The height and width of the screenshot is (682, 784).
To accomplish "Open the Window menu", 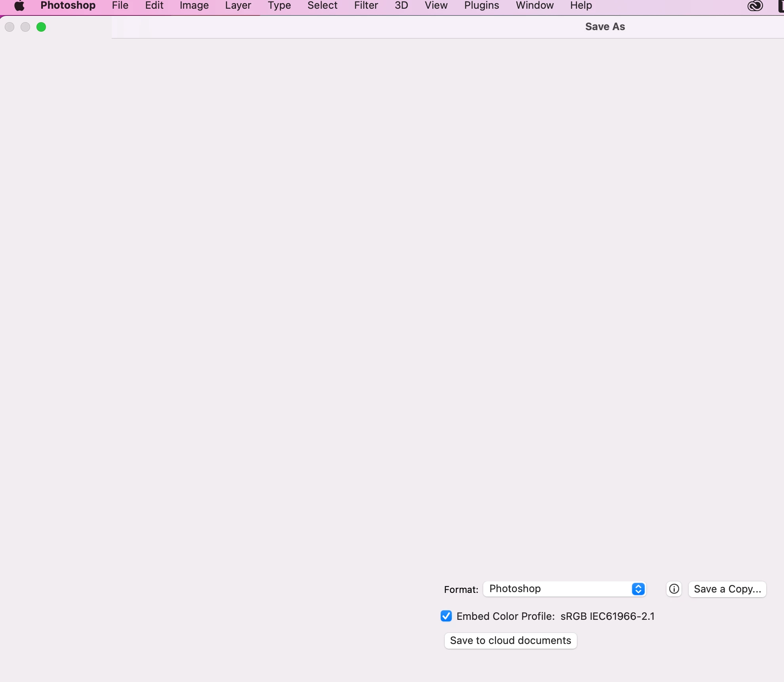I will point(535,6).
